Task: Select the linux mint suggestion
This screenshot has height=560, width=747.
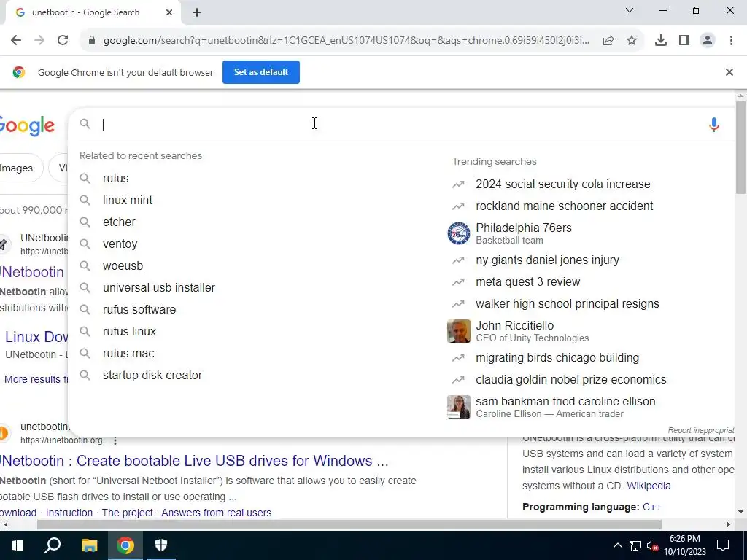Action: click(x=128, y=200)
